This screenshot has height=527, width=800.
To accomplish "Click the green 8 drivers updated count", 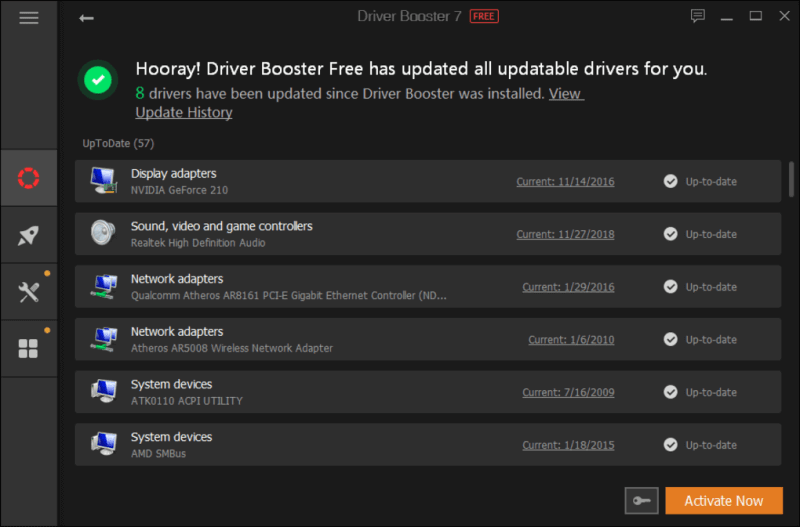I will 140,93.
